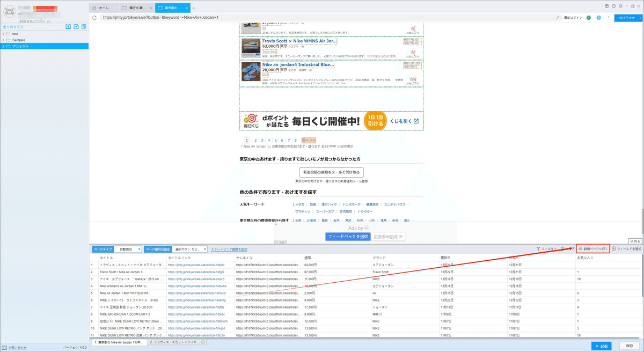
Task: Reload the page with the refresh icon
Action: tap(94, 18)
